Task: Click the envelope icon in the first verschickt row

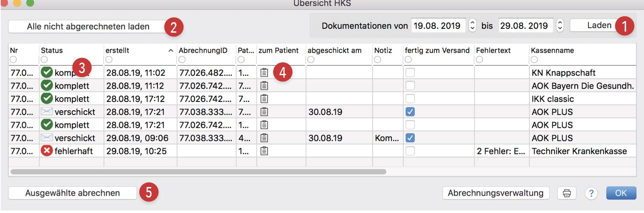Action: [47, 112]
